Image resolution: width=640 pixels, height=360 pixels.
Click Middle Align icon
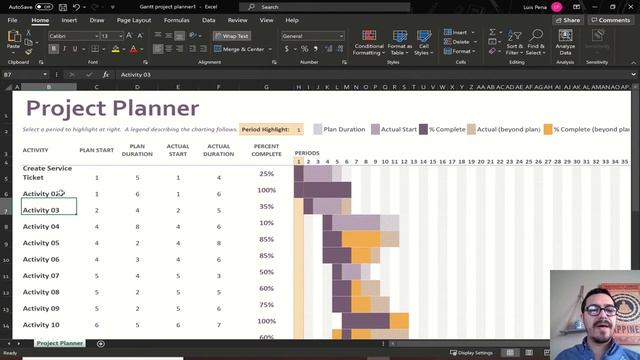click(x=169, y=36)
